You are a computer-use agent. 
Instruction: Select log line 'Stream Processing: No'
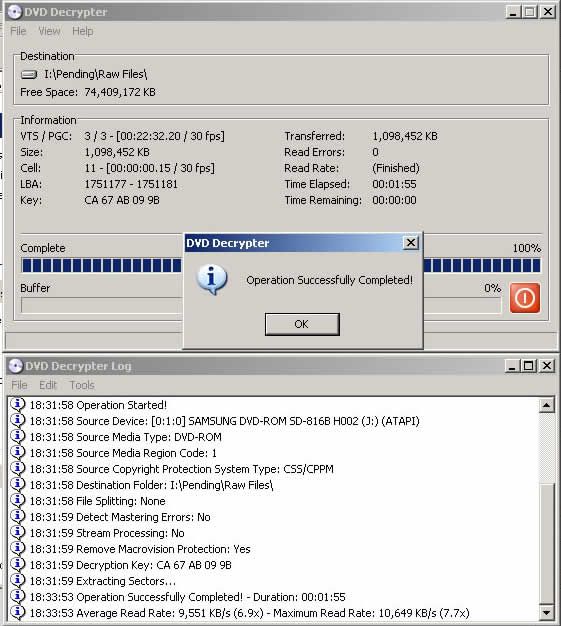[x=107, y=533]
